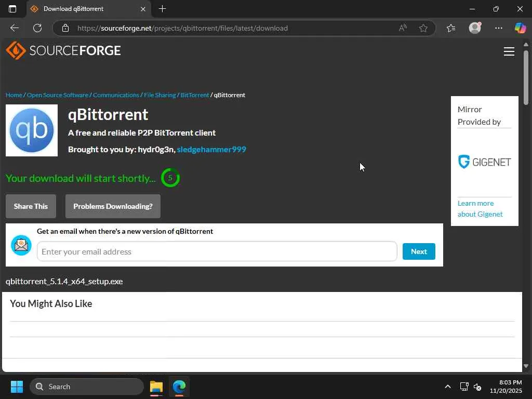Click the SourceForge logo

63,50
